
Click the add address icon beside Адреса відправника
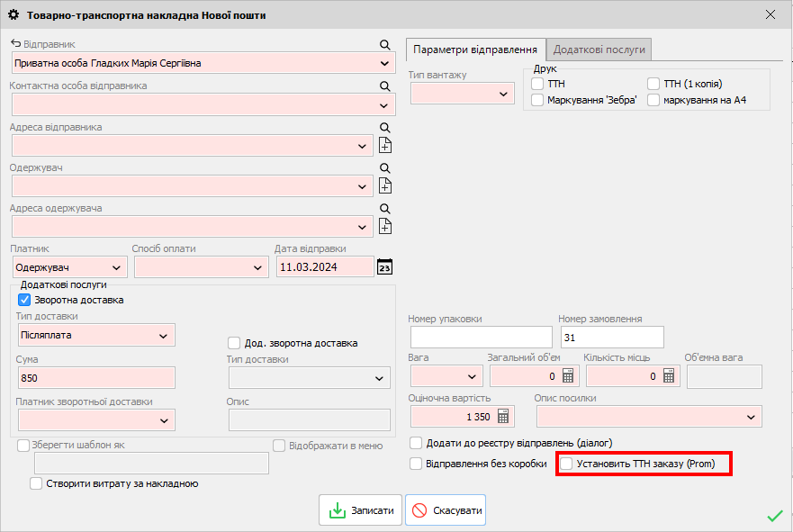tap(385, 146)
